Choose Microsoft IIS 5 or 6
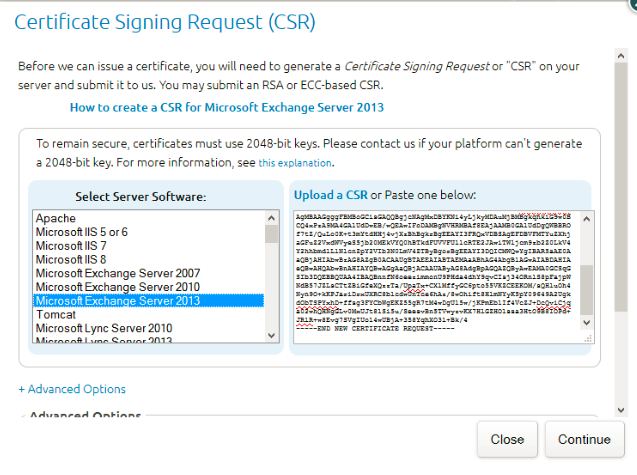The height and width of the screenshot is (475, 637). click(x=82, y=232)
